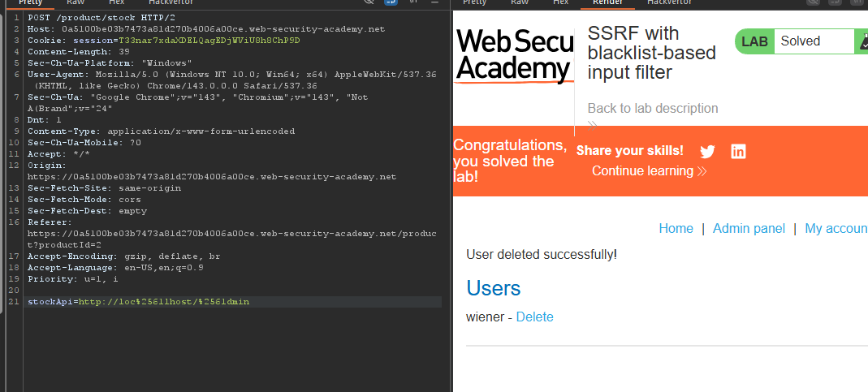The width and height of the screenshot is (868, 392).
Task: Click the 'Congratulations, you solved the lab!' message
Action: coord(510,162)
